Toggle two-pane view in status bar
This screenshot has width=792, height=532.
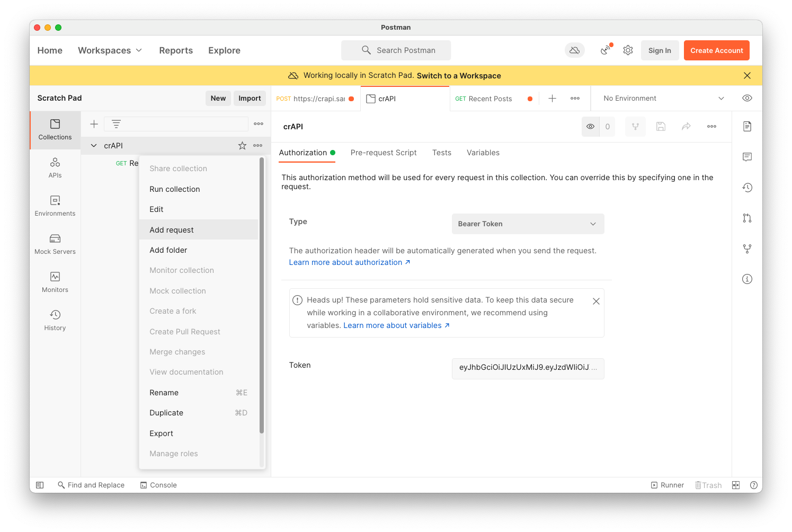[x=736, y=485]
